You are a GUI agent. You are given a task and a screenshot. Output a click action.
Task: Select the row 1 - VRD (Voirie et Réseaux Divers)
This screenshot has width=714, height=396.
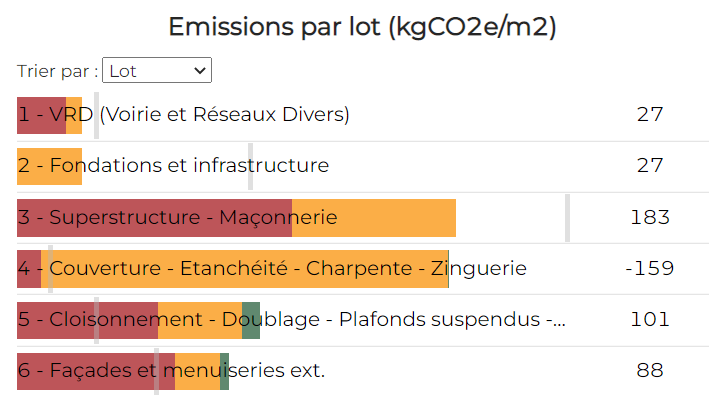362,116
